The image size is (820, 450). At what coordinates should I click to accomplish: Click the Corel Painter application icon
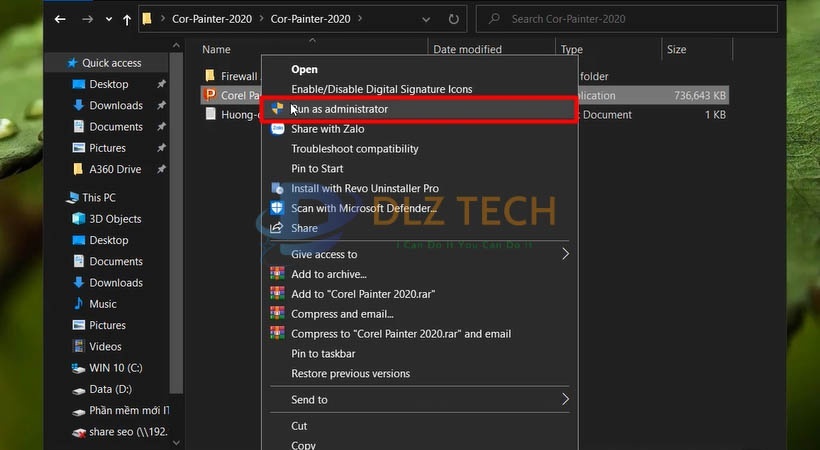[x=210, y=95]
